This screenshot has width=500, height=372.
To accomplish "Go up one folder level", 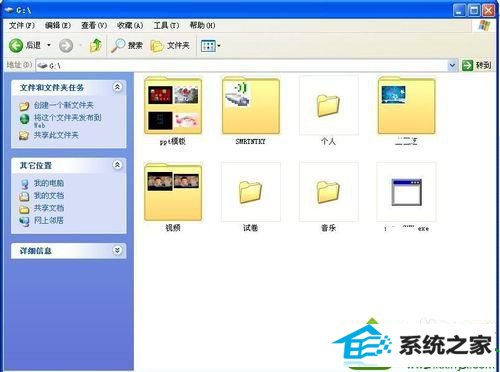I will pyautogui.click(x=96, y=45).
